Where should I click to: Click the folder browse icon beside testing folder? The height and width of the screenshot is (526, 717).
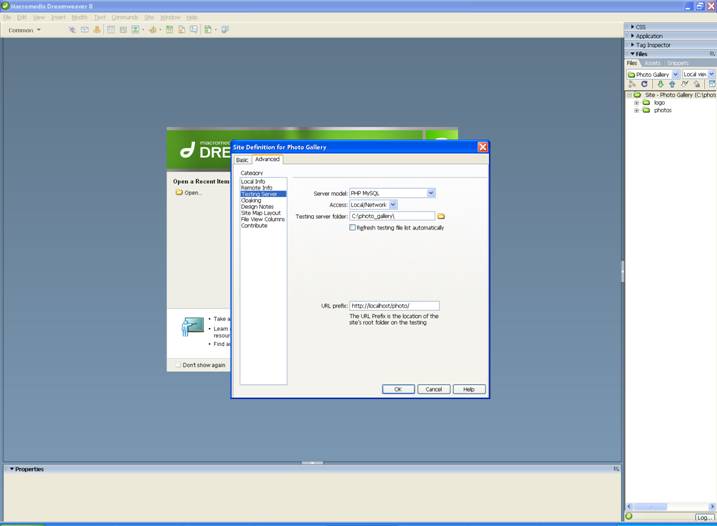coord(441,216)
